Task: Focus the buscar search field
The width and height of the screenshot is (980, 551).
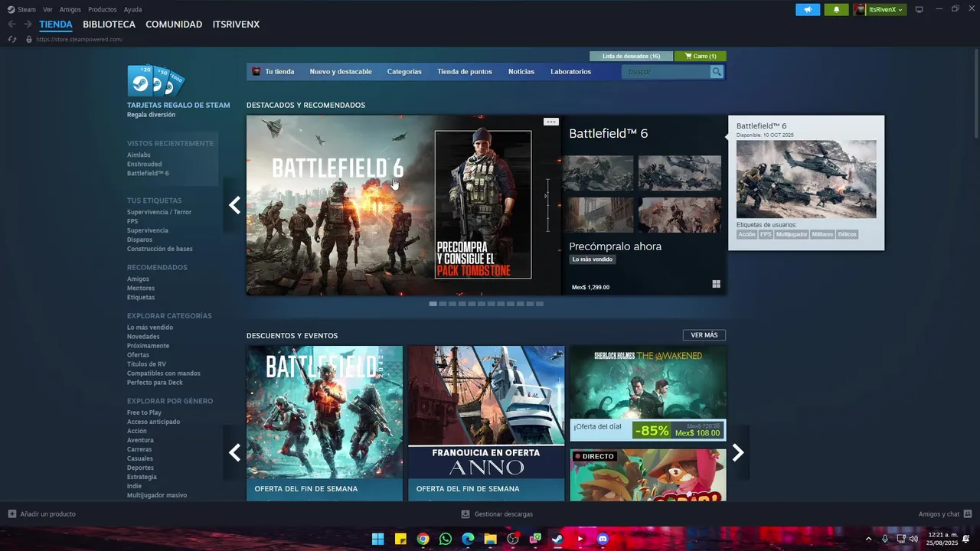Action: (666, 71)
